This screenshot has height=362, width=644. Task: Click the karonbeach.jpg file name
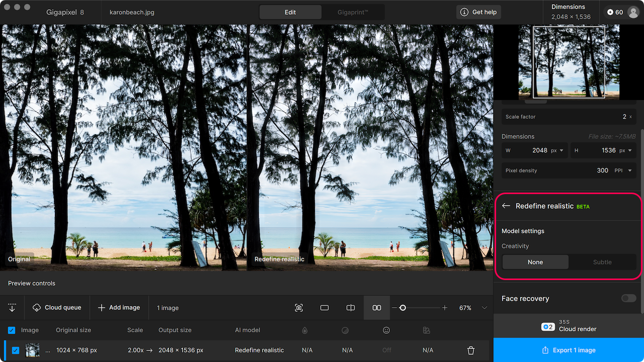[x=132, y=12]
